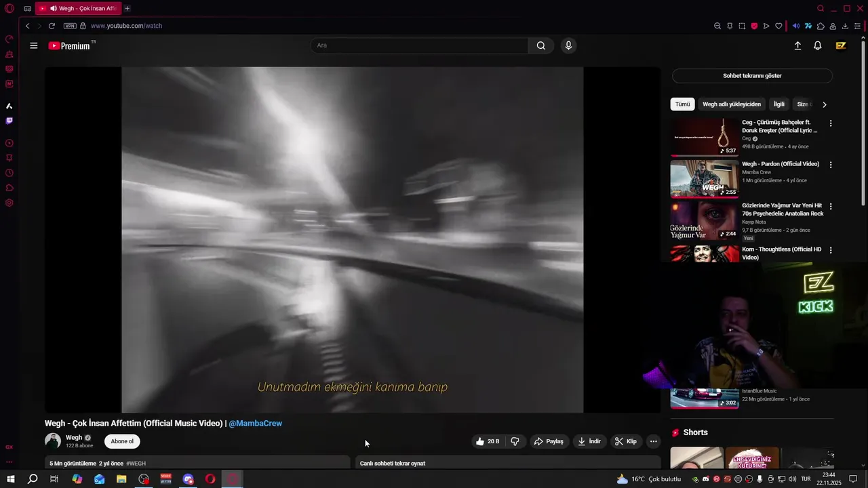Dislike the video with thumbs-down
Viewport: 868px width, 488px height.
515,441
